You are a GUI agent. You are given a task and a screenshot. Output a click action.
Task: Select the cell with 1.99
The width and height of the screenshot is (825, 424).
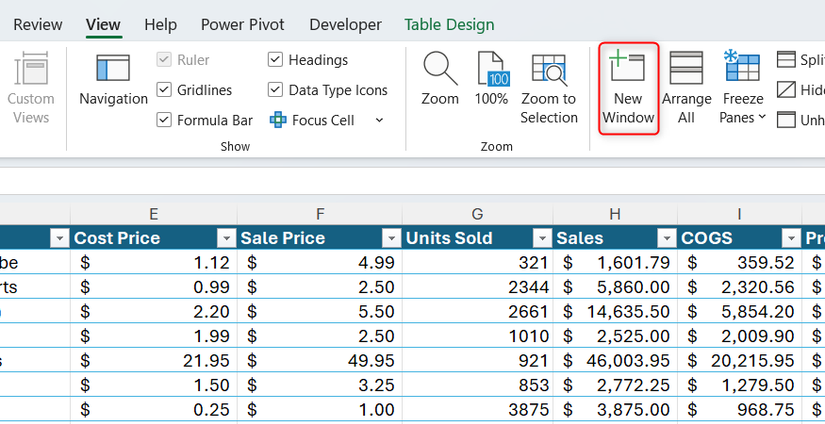(154, 336)
